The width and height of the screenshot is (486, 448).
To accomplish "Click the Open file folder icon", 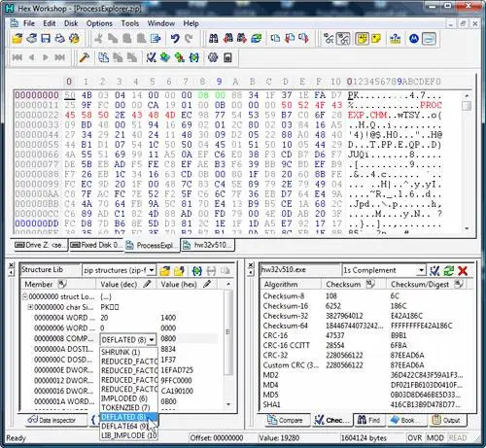I will [x=17, y=39].
